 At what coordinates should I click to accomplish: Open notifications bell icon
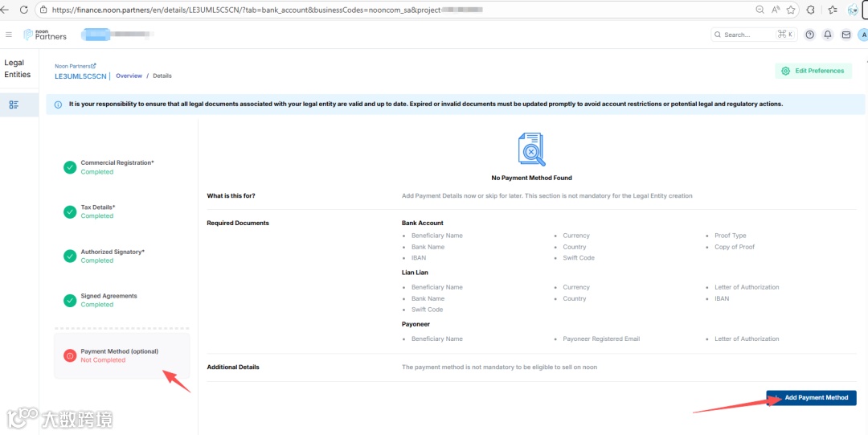(828, 35)
